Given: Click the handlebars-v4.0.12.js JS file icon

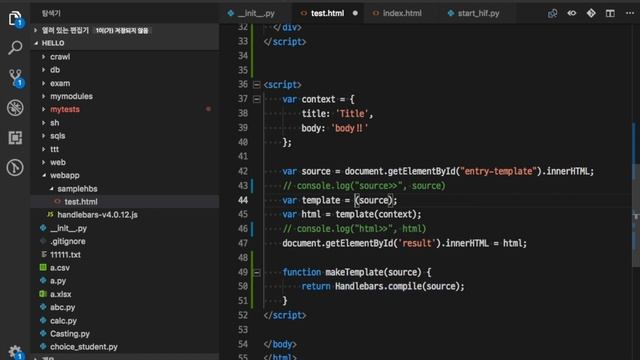Looking at the screenshot, I should pos(50,214).
